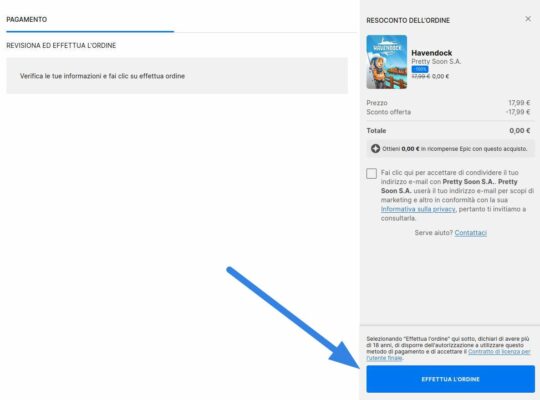Viewport: 540px width, 400px height.
Task: Tick the share e-mail with Pretty Soon checkbox
Action: click(372, 173)
